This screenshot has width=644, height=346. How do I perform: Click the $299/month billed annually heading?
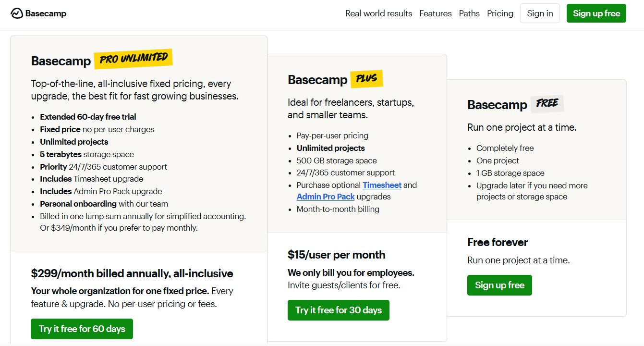132,273
